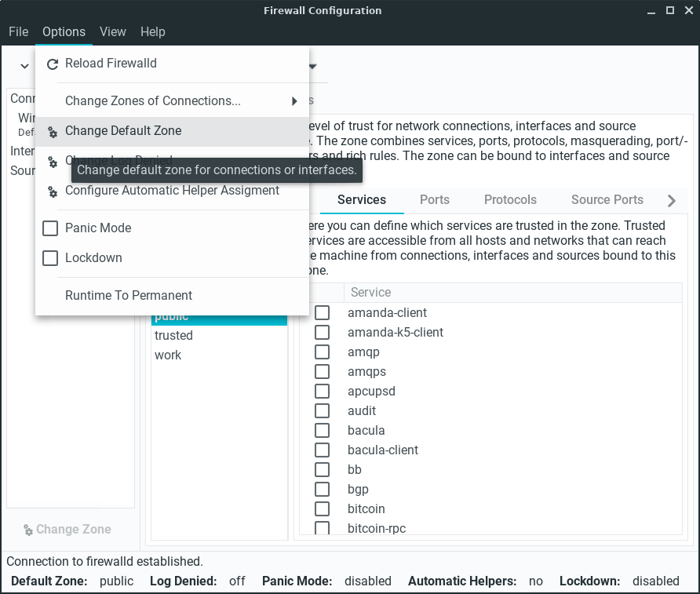Click the Service column header
This screenshot has width=700, height=594.
370,293
